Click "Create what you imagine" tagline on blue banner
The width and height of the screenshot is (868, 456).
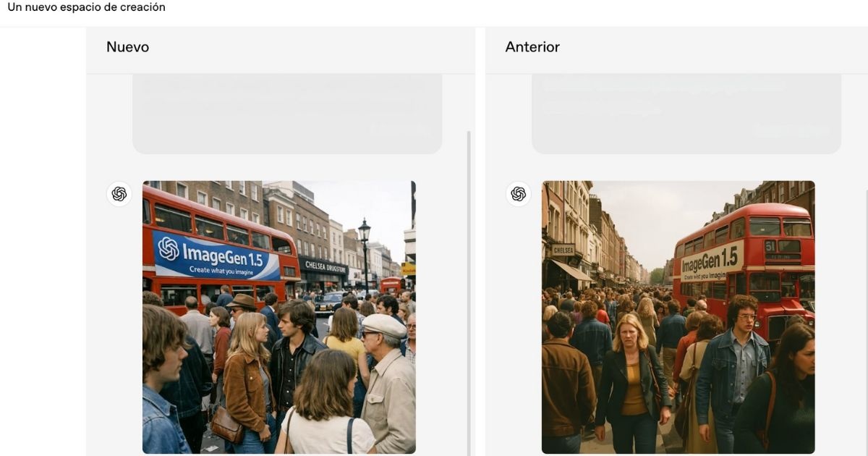point(224,269)
